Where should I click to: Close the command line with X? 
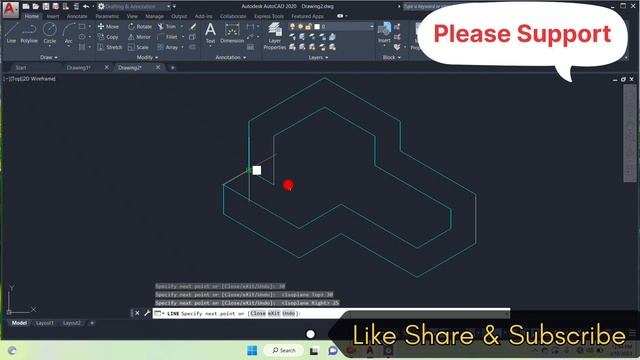(137, 313)
